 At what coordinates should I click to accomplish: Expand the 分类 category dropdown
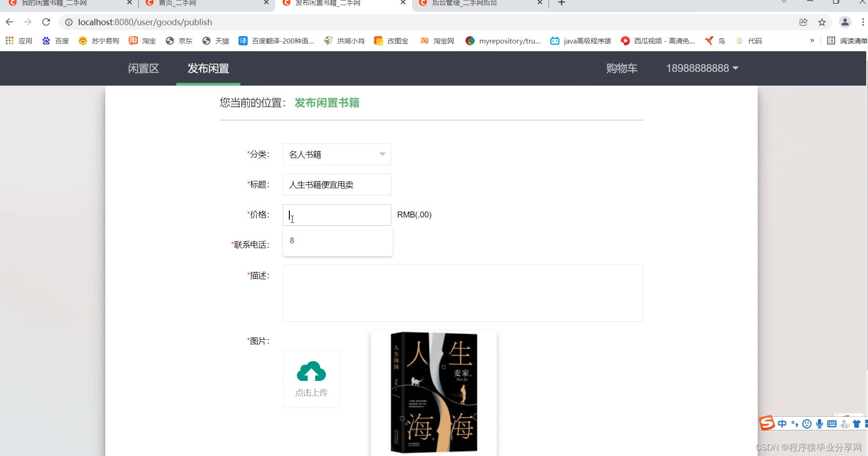(x=337, y=154)
